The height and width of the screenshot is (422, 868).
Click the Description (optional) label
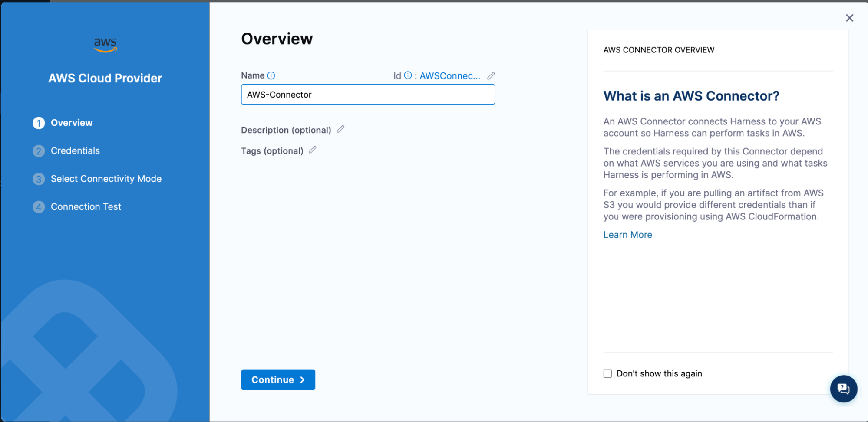click(x=286, y=130)
